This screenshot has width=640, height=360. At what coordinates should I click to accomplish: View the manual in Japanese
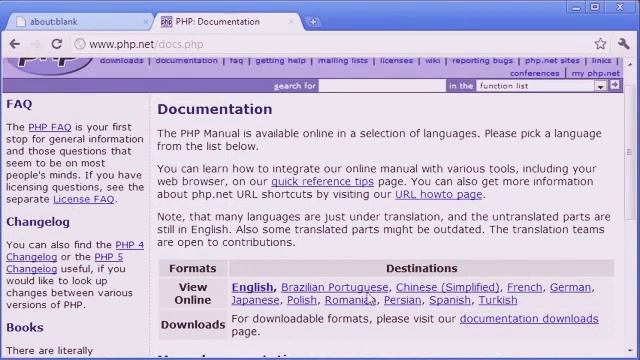coord(256,300)
